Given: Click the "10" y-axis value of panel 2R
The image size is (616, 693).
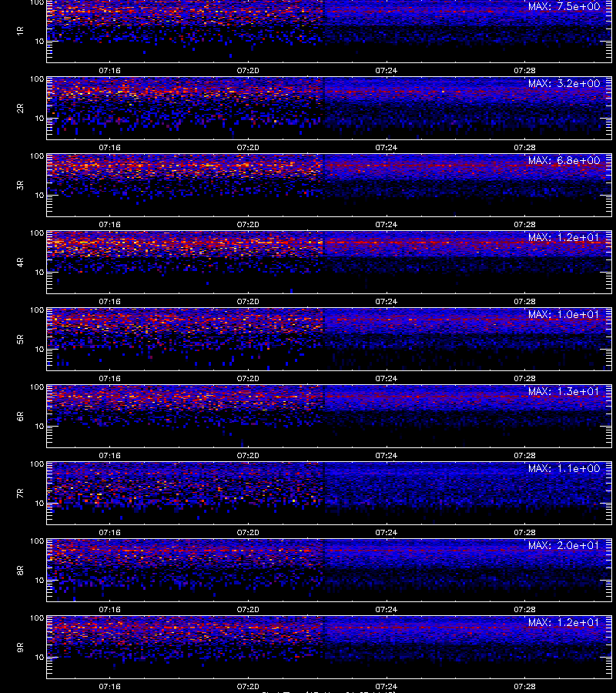Looking at the screenshot, I should [39, 118].
